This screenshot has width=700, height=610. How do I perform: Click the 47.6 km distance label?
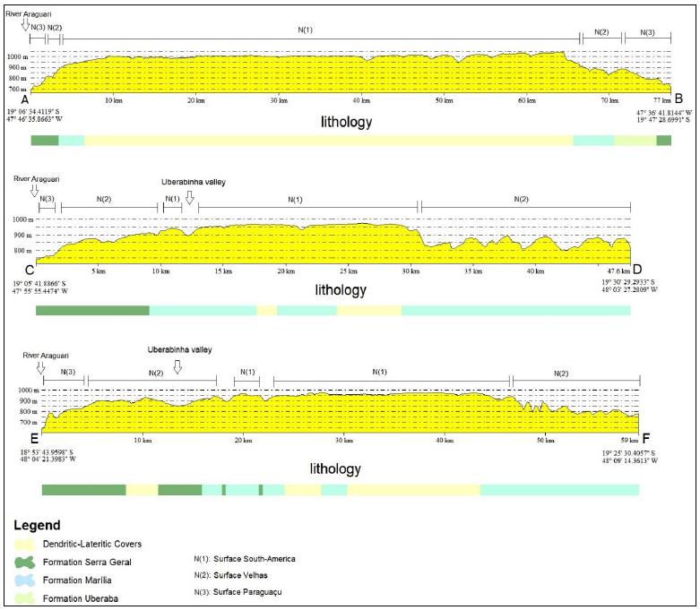pos(616,270)
